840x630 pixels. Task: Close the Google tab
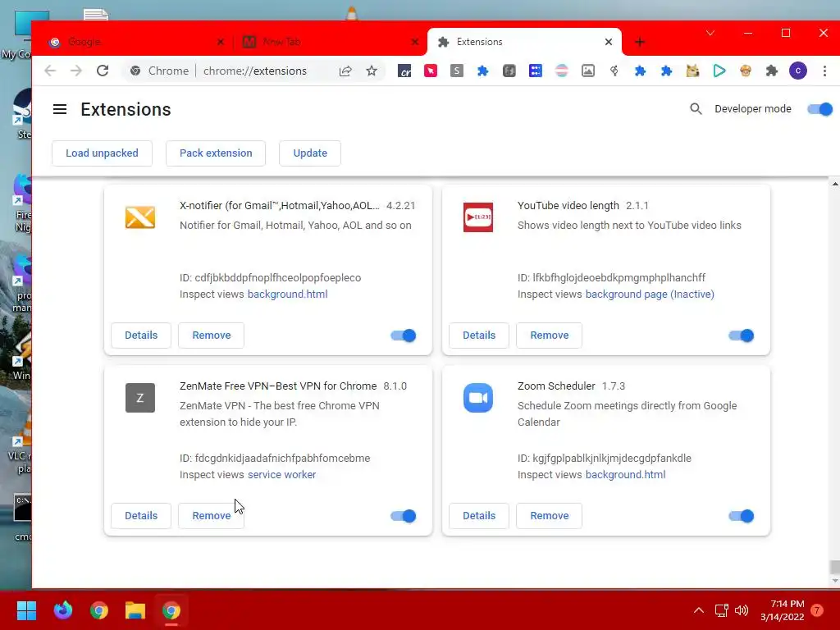tap(221, 42)
